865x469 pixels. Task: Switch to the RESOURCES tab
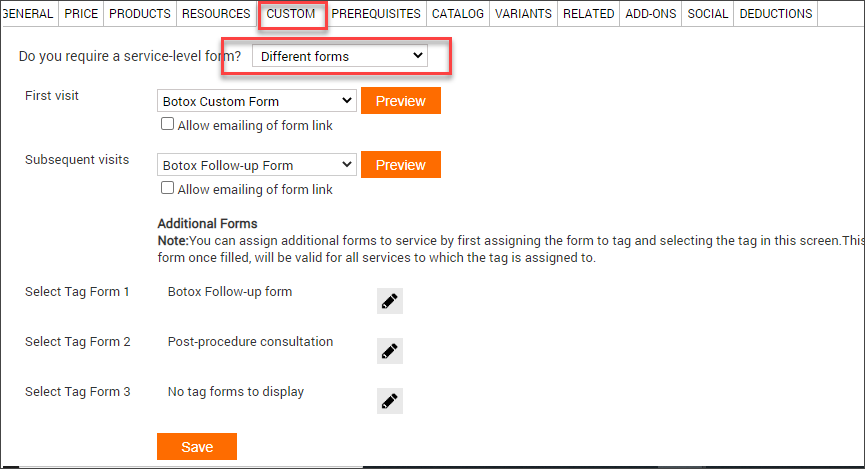point(216,13)
